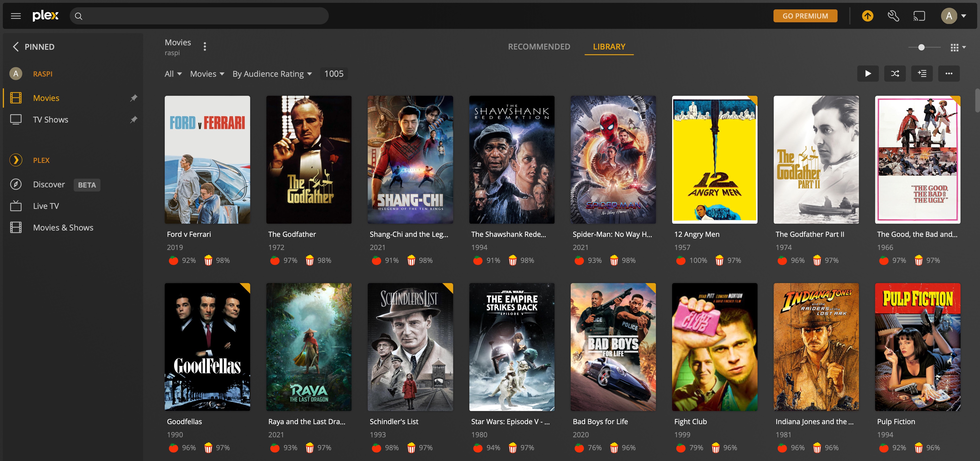
Task: Open the more options ellipsis icon above the library
Action: click(x=949, y=73)
